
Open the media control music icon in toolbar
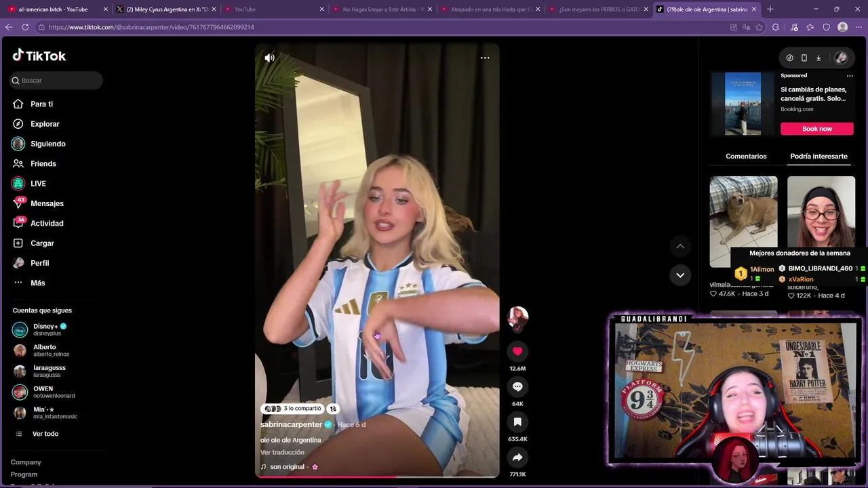click(793, 27)
